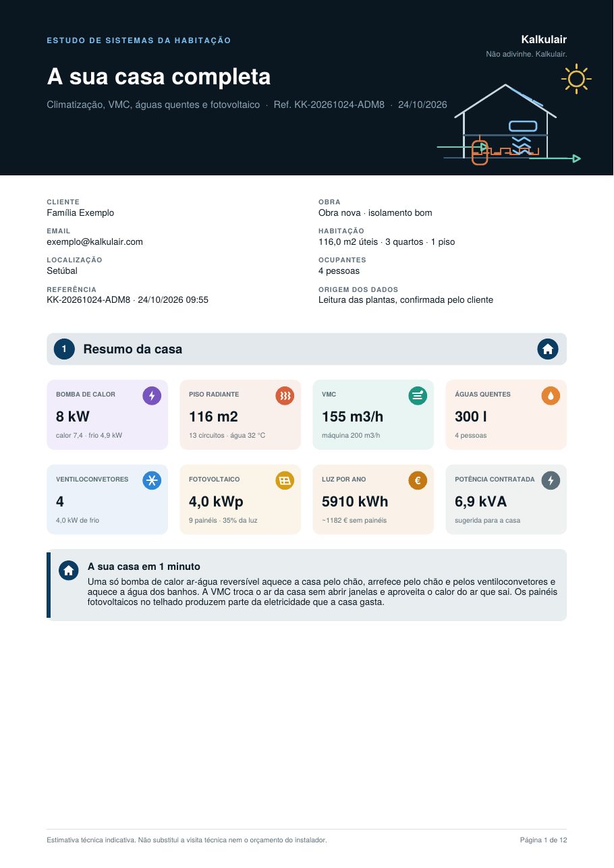This screenshot has height=868, width=614.
Task: Click the snowflake icon on Ventiloconvetores card
Action: tap(152, 481)
